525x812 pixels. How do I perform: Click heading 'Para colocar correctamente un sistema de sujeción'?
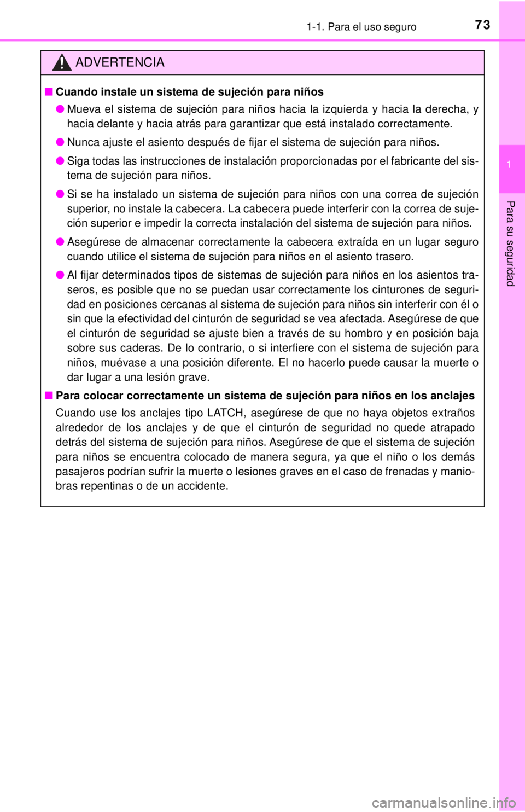(265, 396)
